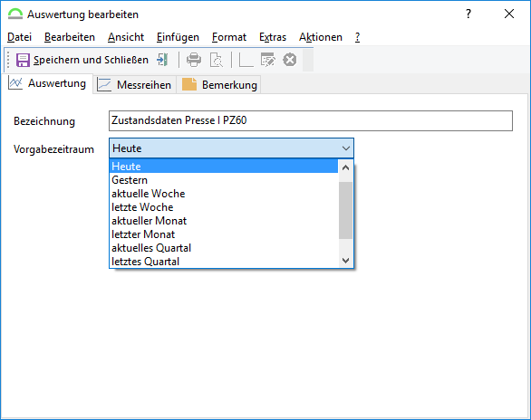The width and height of the screenshot is (531, 420).
Task: Click the axis chart icon in the toolbar
Action: 246,60
